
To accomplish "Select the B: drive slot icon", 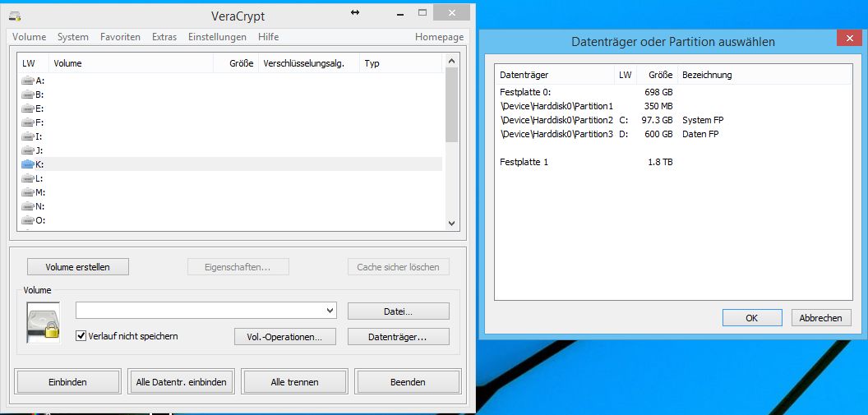I will click(x=28, y=95).
